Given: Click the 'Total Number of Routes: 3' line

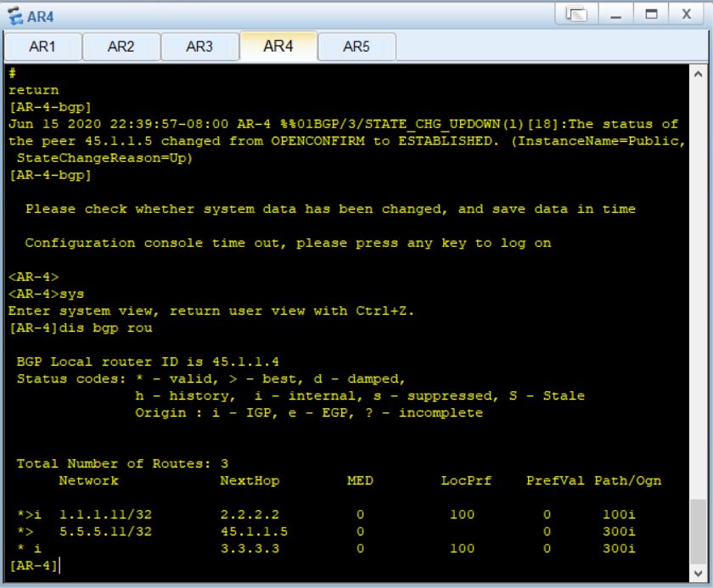Looking at the screenshot, I should point(123,463).
